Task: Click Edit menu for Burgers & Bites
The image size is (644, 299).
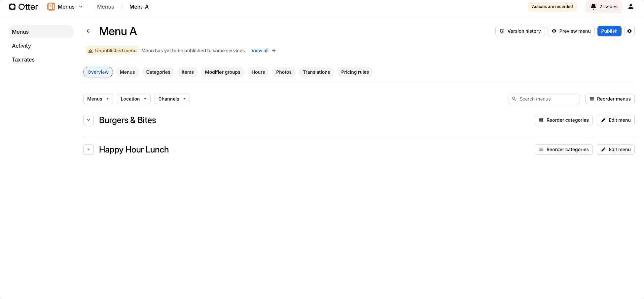Action: coord(615,120)
